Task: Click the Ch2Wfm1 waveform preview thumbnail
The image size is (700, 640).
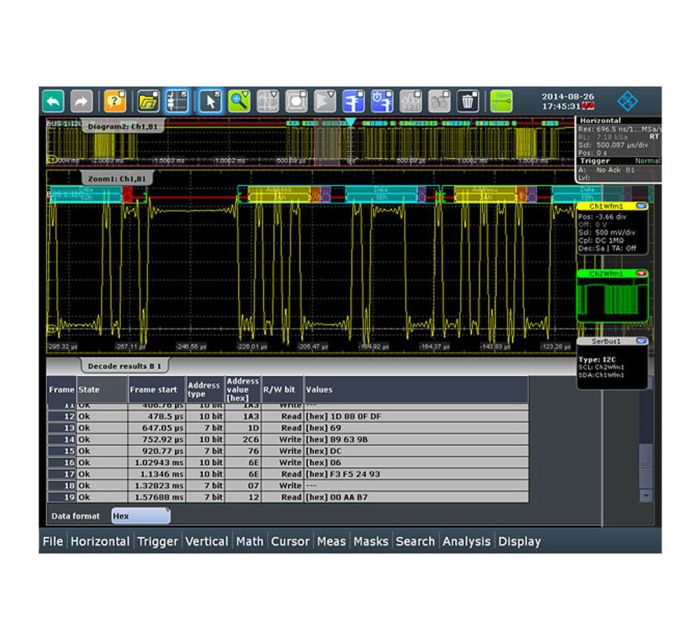Action: coord(612,299)
